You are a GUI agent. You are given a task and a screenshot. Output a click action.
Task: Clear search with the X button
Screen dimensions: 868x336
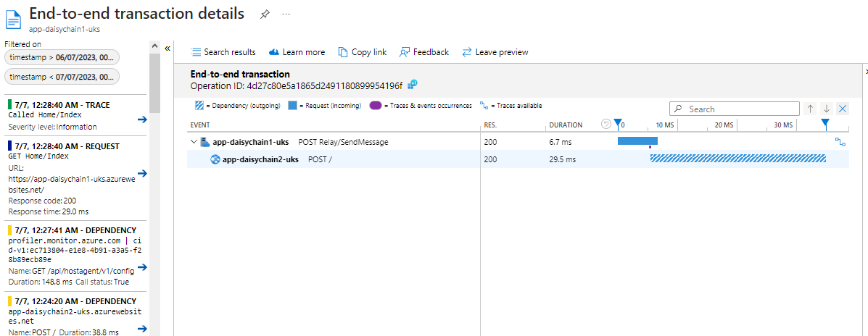pyautogui.click(x=843, y=109)
